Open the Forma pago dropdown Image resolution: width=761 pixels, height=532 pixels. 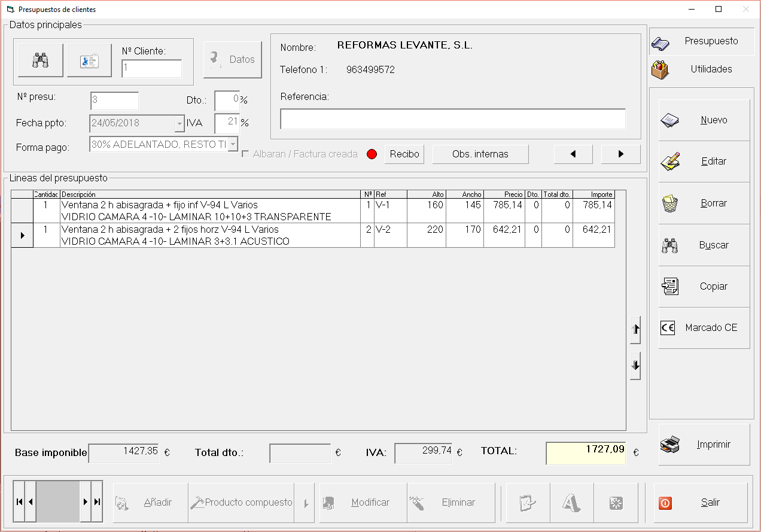[x=233, y=144]
